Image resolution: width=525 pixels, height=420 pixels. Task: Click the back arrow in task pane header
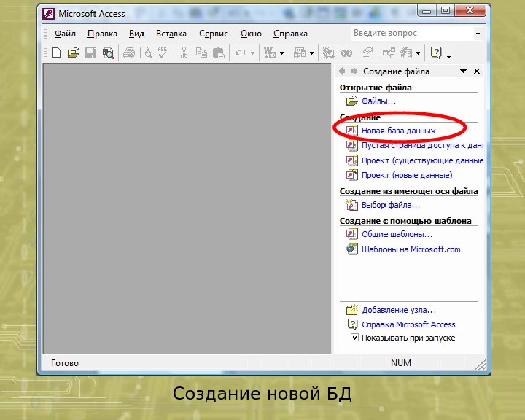342,71
